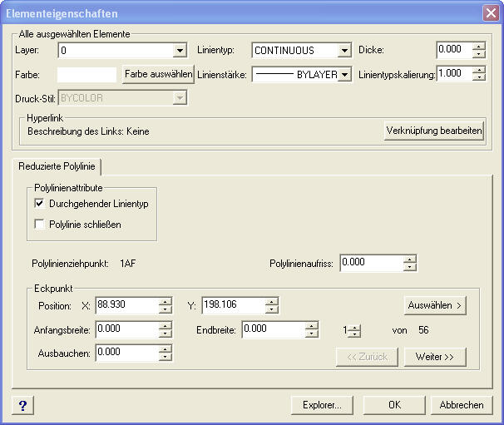Image resolution: width=504 pixels, height=425 pixels.
Task: Click the Abbrechen button
Action: pos(462,405)
